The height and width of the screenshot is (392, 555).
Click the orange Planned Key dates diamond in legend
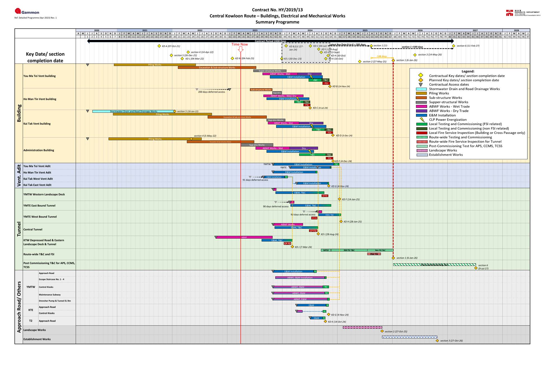(420, 80)
